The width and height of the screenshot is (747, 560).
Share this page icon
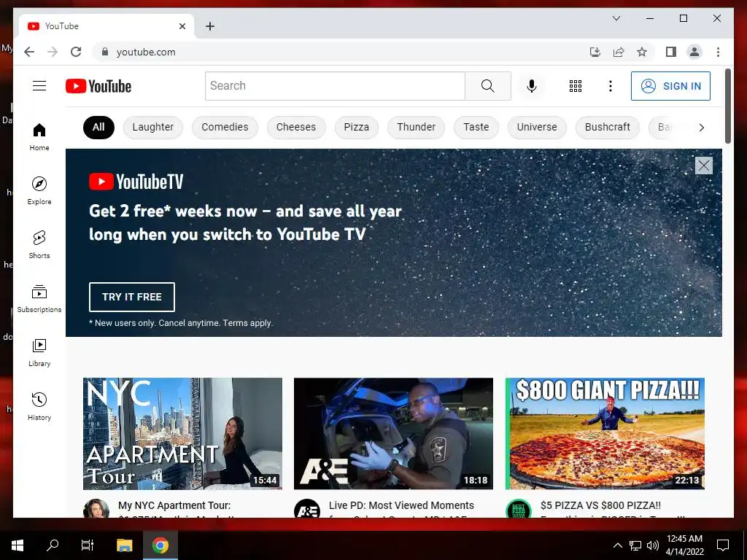click(619, 52)
